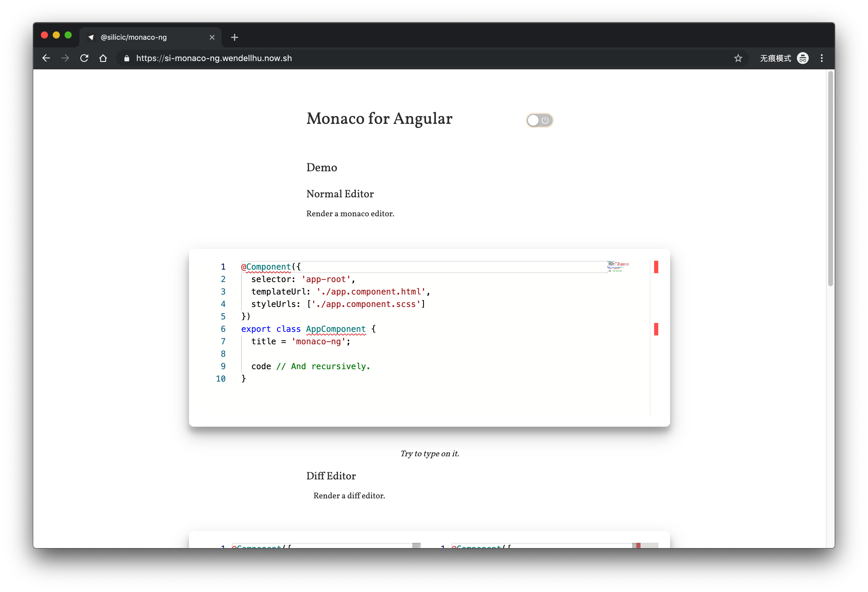Place cursor on editor line number 6
The image size is (868, 592).
pyautogui.click(x=223, y=329)
